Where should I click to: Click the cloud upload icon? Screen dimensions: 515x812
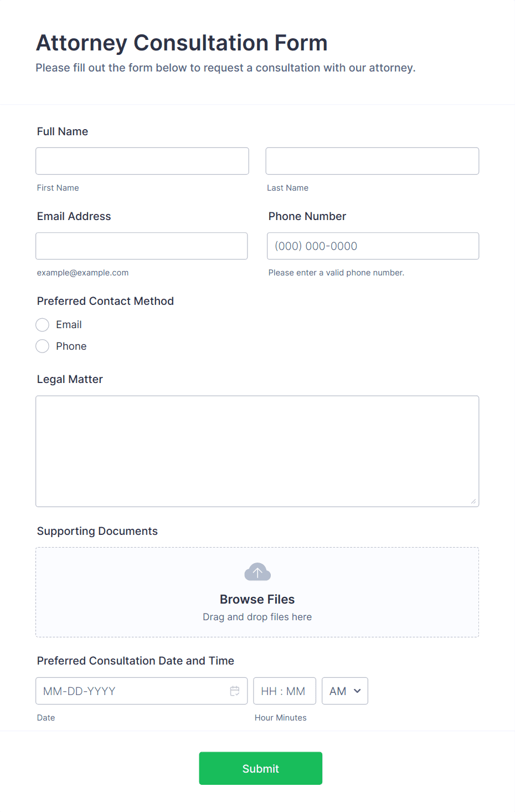pyautogui.click(x=257, y=572)
